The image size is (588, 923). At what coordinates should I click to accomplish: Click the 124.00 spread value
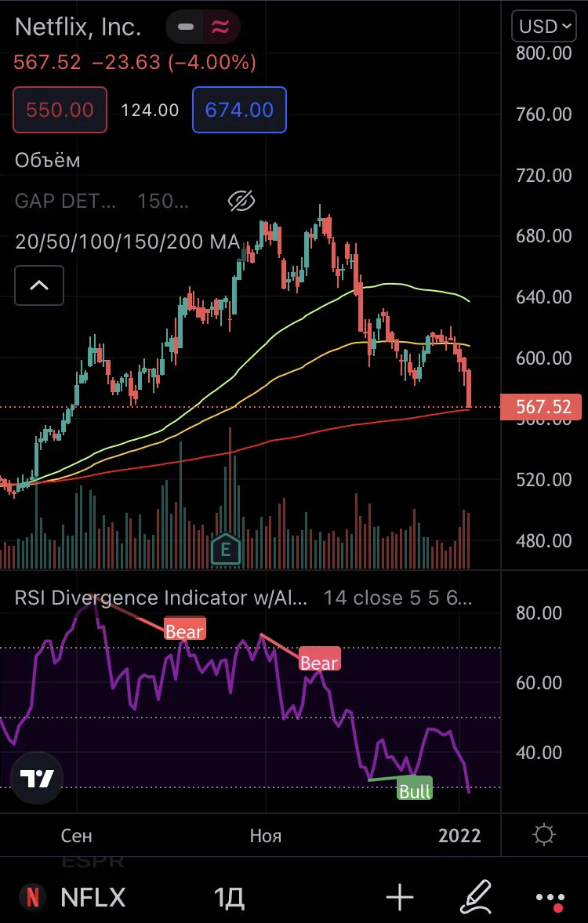point(150,110)
